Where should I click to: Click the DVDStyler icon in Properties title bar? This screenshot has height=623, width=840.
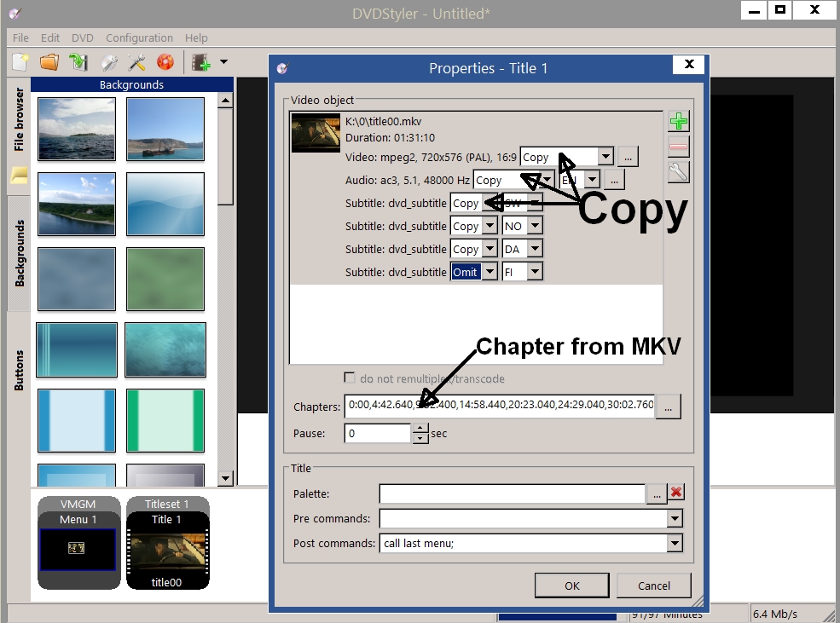pyautogui.click(x=283, y=68)
